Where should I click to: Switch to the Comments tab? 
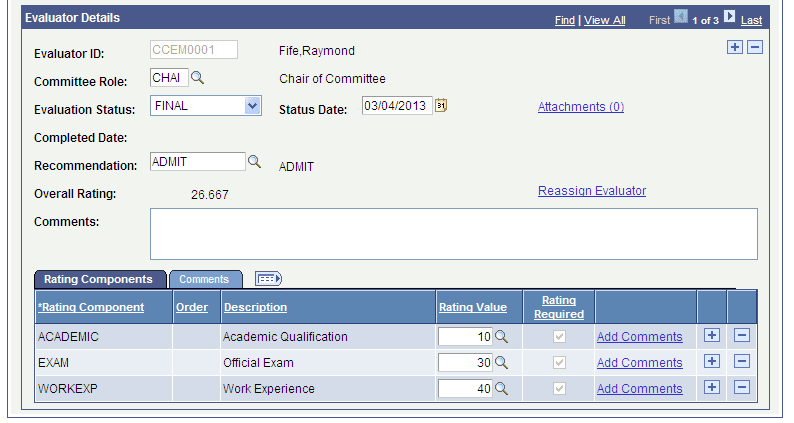click(205, 279)
